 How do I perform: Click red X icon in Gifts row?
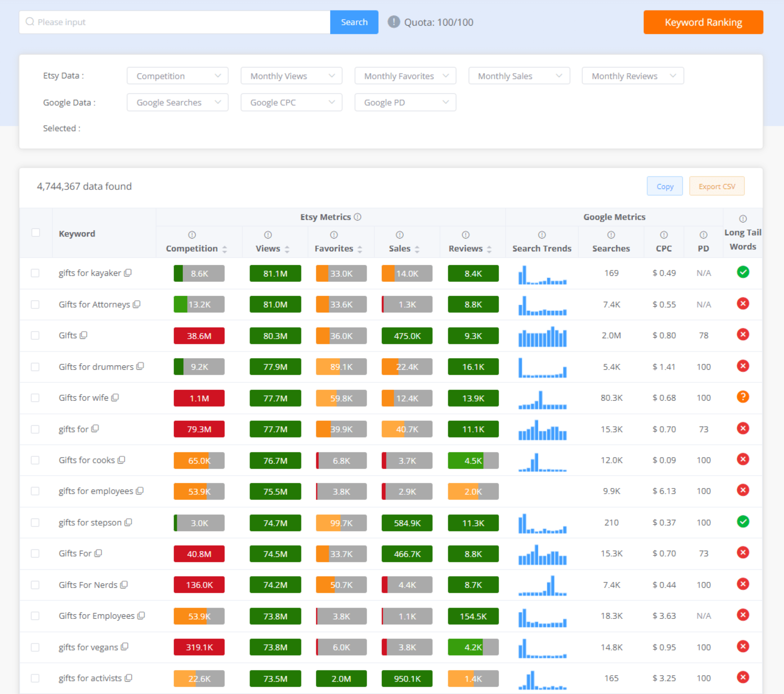click(x=742, y=335)
